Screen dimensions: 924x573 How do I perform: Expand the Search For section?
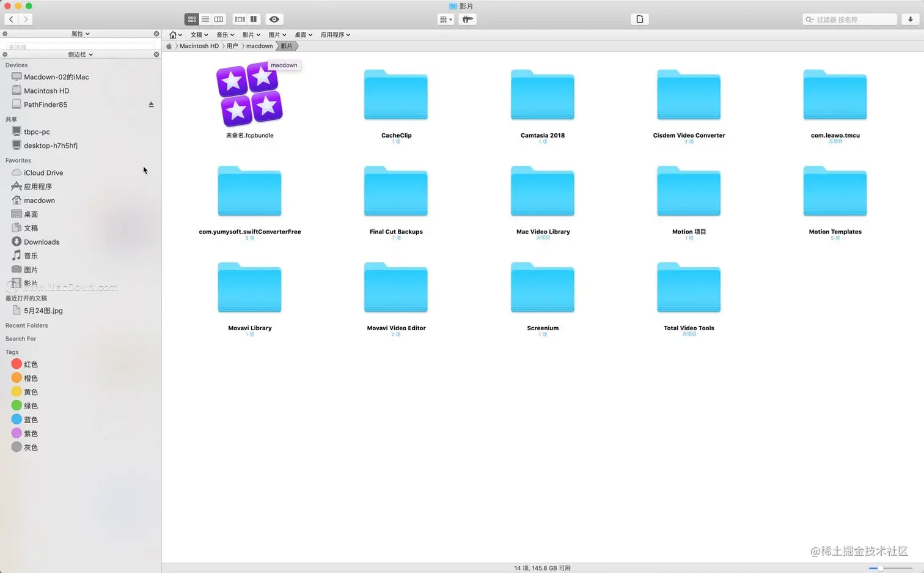21,339
